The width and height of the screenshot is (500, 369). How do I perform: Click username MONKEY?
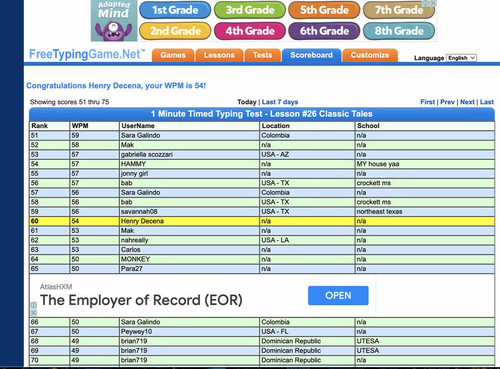click(x=136, y=259)
